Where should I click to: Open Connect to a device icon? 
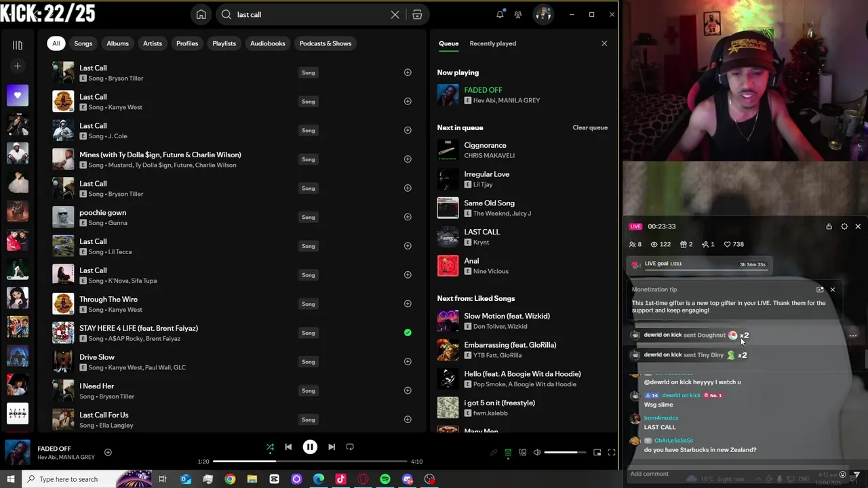(x=523, y=453)
